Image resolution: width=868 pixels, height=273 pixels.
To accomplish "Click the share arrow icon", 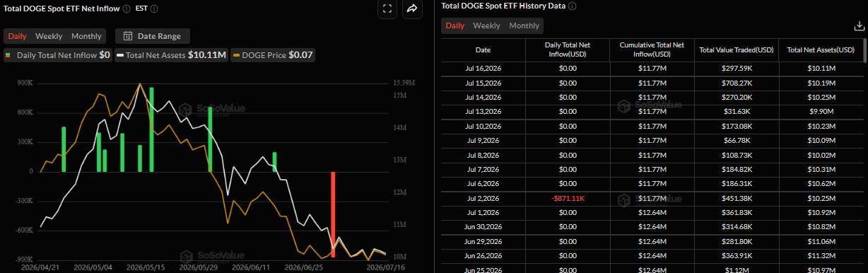I will click(412, 8).
